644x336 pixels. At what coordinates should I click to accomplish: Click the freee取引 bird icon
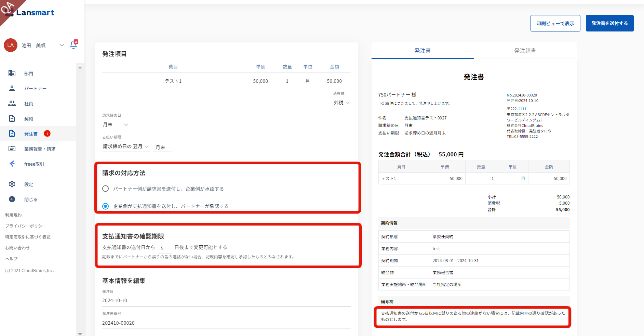[x=12, y=164]
